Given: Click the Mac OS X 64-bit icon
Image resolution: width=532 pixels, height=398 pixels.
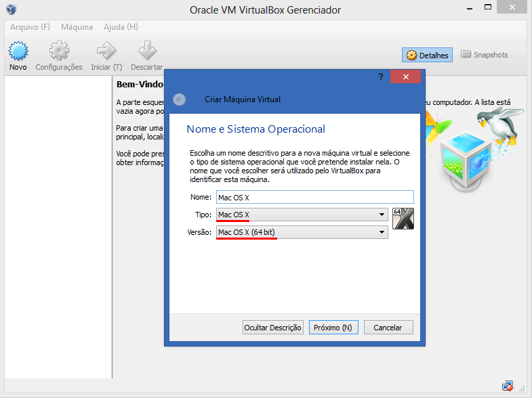Looking at the screenshot, I should 403,219.
